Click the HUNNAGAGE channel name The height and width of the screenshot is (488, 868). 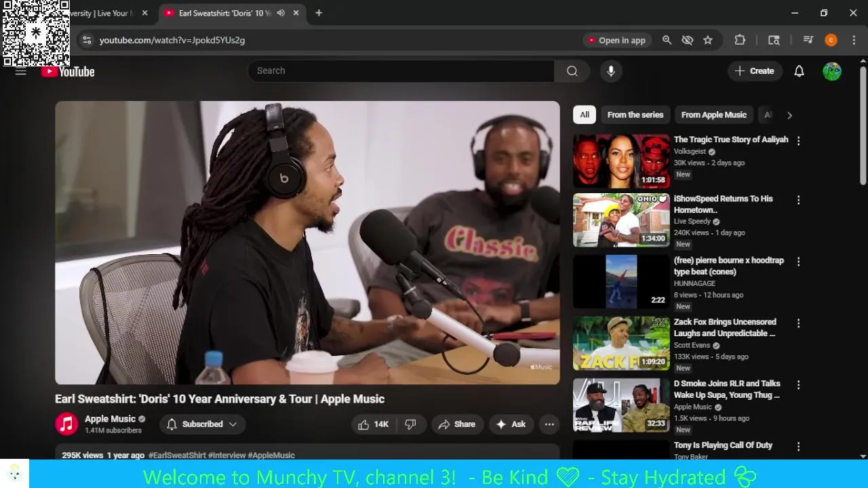click(x=694, y=283)
